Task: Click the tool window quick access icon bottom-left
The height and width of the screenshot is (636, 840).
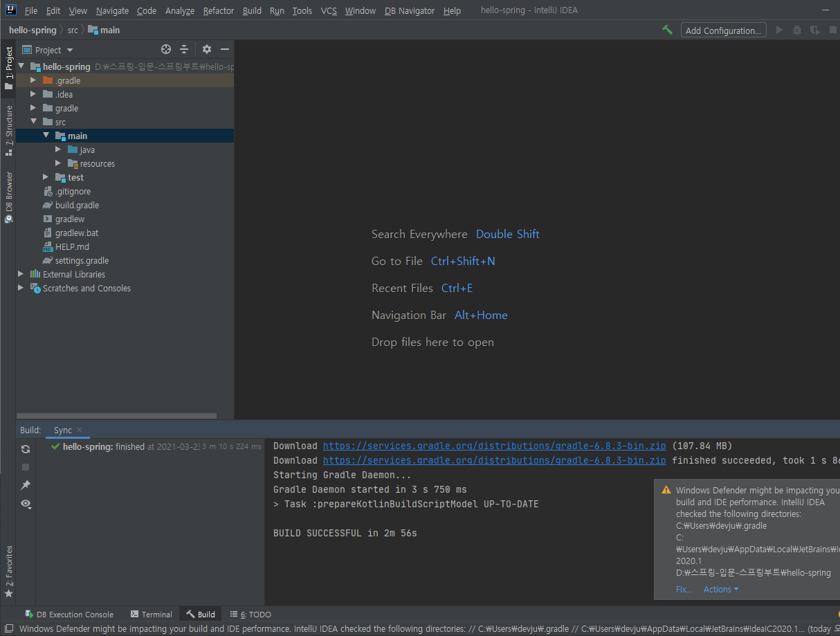Action: [8, 629]
